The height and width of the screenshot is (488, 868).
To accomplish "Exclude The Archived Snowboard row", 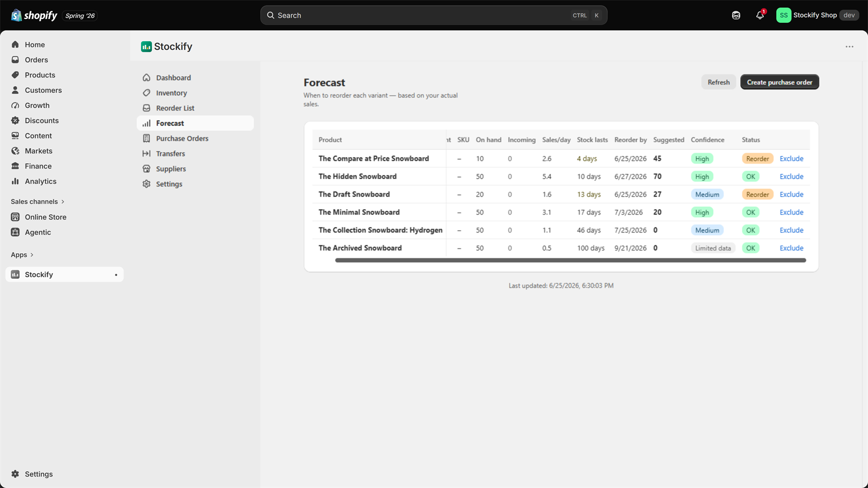I will [x=792, y=248].
